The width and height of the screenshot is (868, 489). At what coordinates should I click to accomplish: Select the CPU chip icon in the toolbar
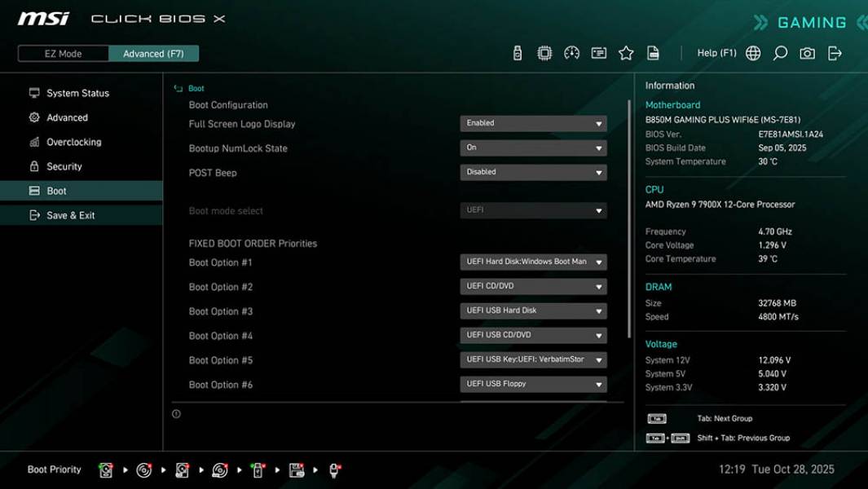(x=544, y=52)
